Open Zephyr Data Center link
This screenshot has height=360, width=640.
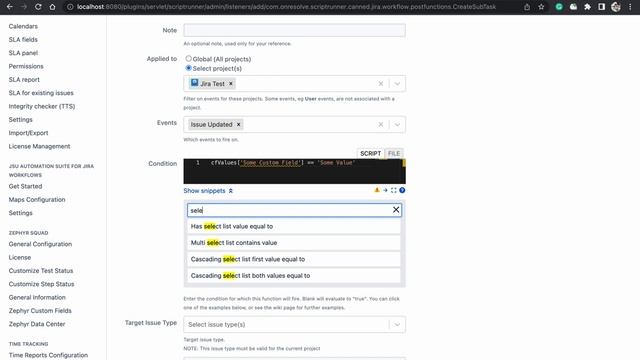pyautogui.click(x=37, y=324)
